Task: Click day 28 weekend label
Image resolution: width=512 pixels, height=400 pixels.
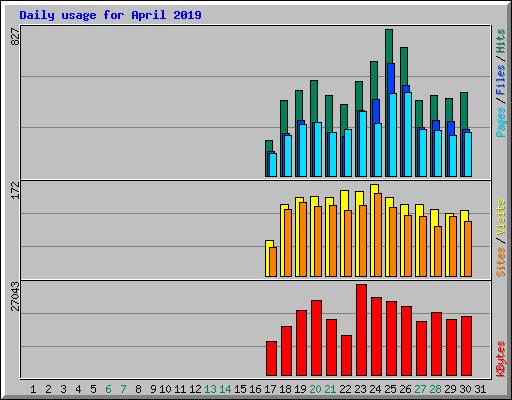Action: [x=435, y=389]
